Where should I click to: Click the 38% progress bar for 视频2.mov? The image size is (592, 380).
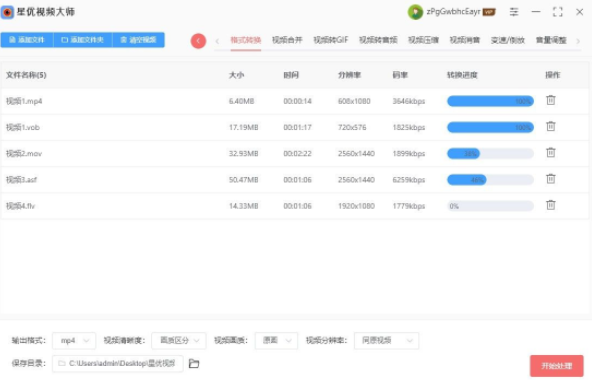coord(490,153)
